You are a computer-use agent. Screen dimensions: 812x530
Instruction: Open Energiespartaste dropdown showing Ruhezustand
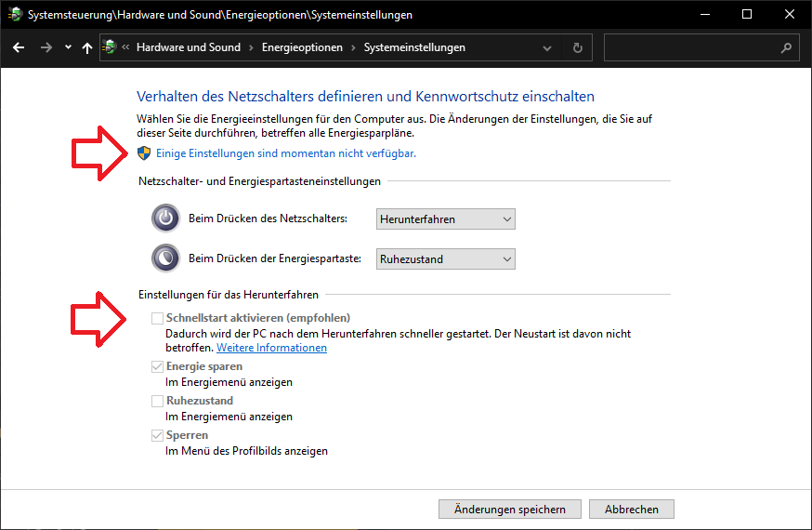coord(445,259)
